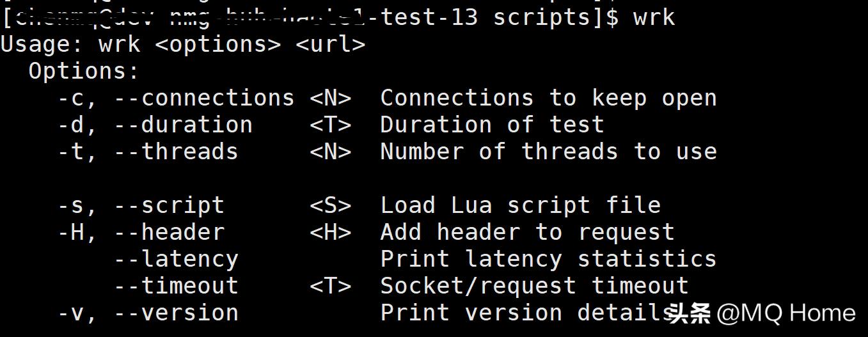Image resolution: width=868 pixels, height=337 pixels.
Task: Click the --version option flag
Action: pyautogui.click(x=176, y=313)
